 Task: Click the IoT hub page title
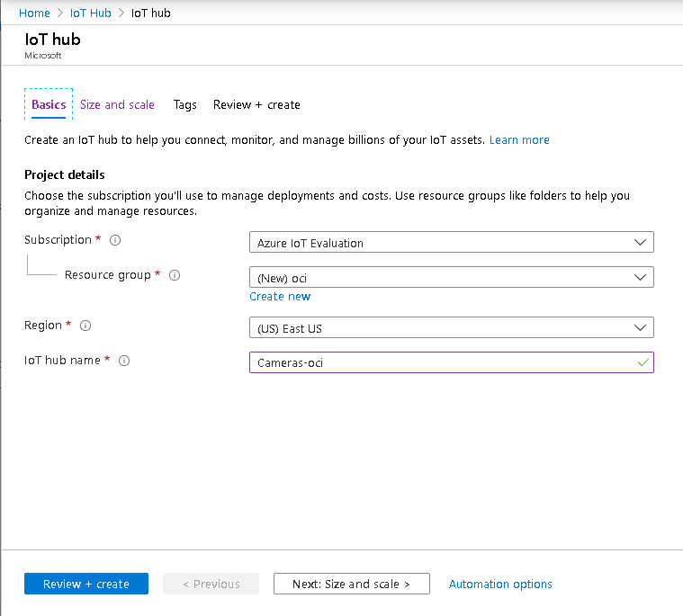click(53, 40)
